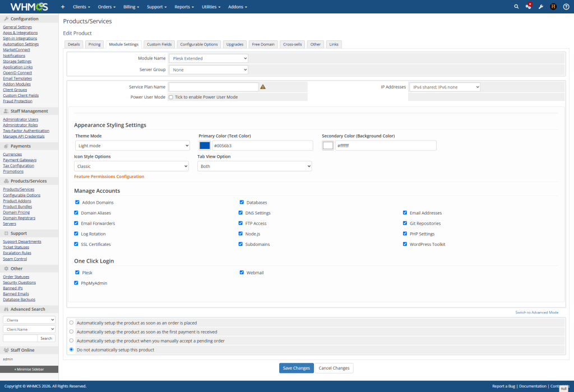The image size is (574, 392).
Task: Click the Staff Online users icon
Action: [6, 350]
